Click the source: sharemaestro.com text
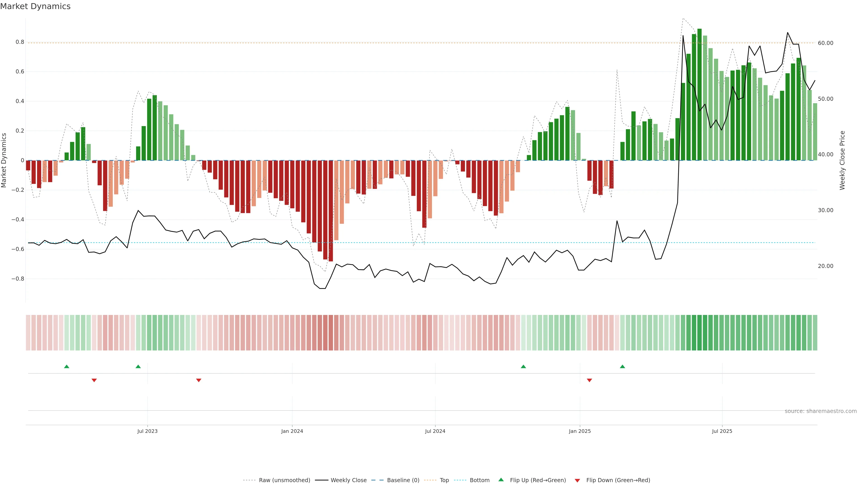 (821, 411)
